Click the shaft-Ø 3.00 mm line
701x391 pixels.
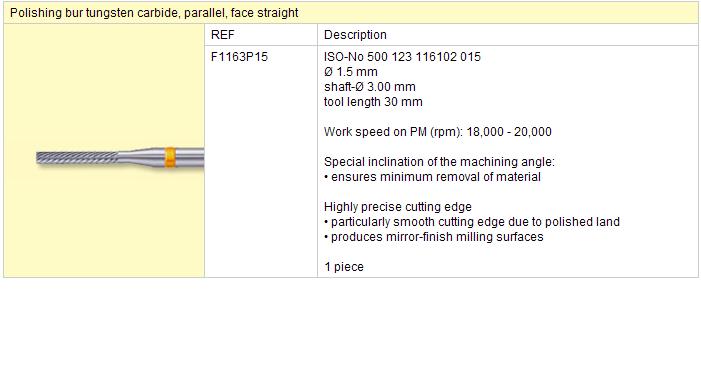[369, 87]
